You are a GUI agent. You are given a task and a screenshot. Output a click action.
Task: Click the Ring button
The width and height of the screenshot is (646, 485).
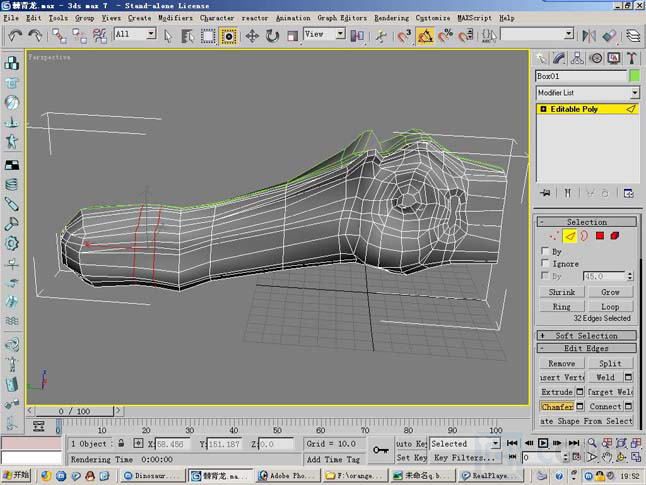pos(562,307)
